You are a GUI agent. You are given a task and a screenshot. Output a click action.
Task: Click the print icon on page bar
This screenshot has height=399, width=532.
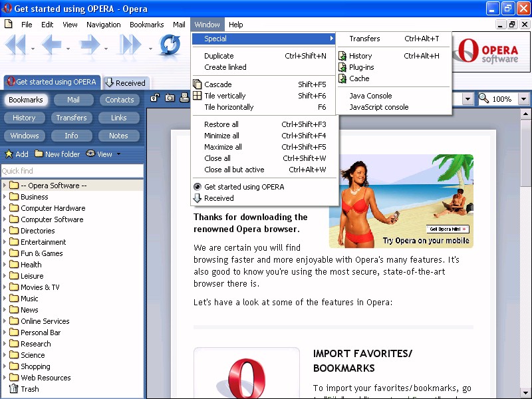tap(184, 98)
